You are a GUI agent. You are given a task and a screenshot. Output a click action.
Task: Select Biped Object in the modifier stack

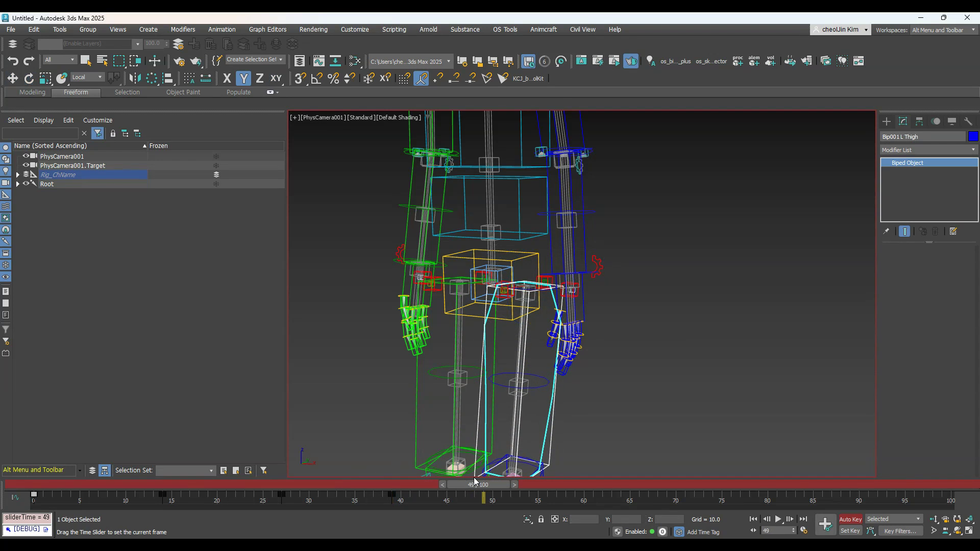(x=929, y=163)
